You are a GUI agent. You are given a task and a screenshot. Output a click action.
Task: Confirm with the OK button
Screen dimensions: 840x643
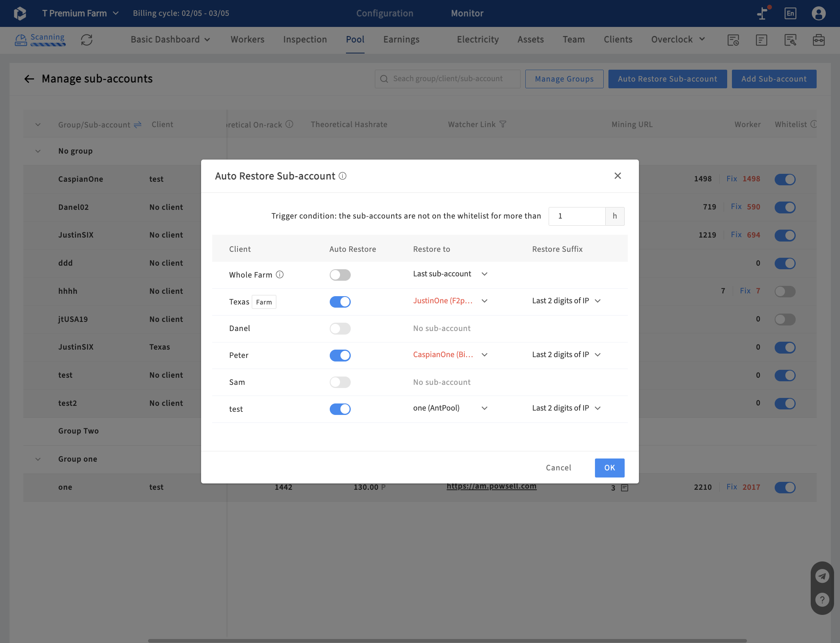tap(610, 468)
